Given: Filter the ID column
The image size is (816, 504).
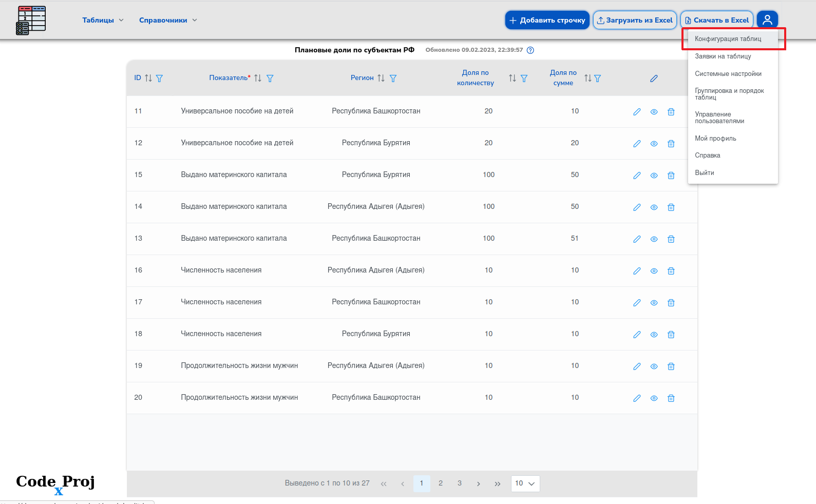Looking at the screenshot, I should click(x=159, y=78).
